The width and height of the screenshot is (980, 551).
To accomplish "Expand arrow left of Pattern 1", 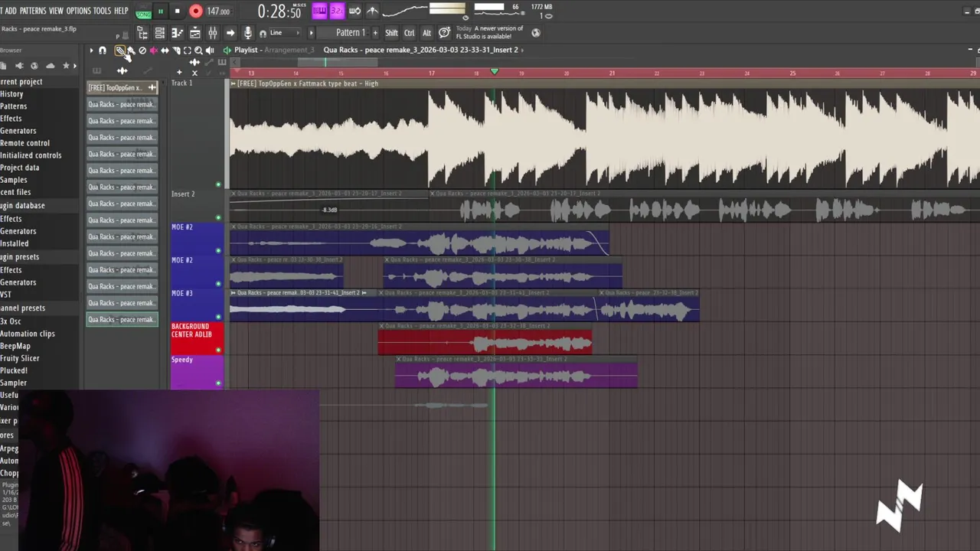I will (x=311, y=33).
